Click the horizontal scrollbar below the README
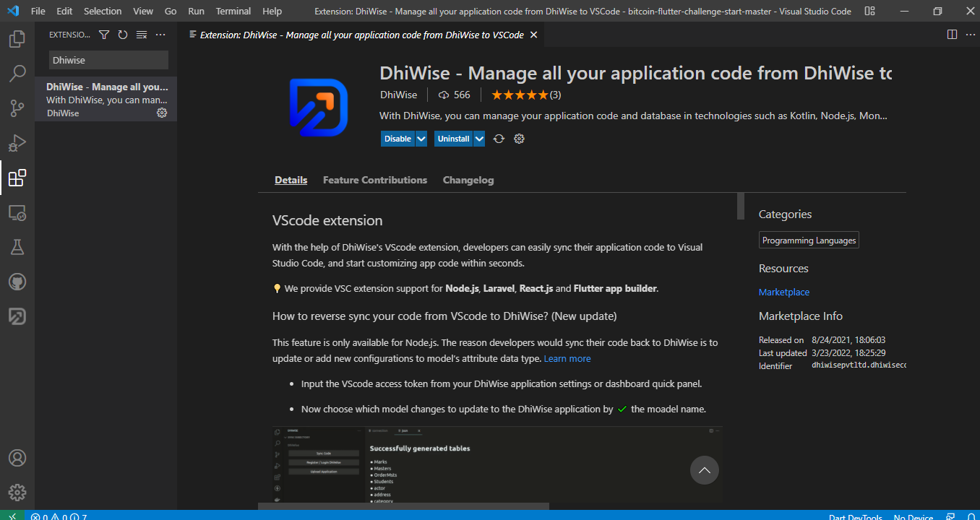This screenshot has width=980, height=520. tap(403, 506)
